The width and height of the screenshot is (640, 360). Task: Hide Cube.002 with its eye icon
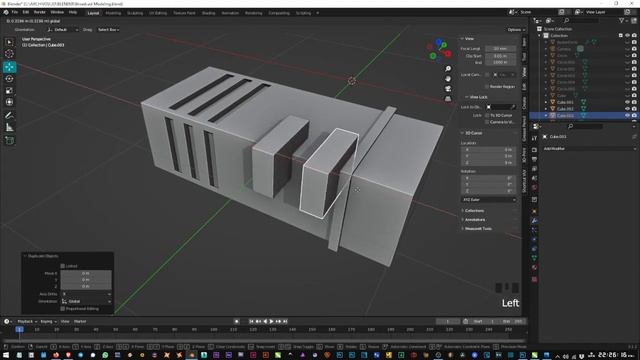pos(627,109)
